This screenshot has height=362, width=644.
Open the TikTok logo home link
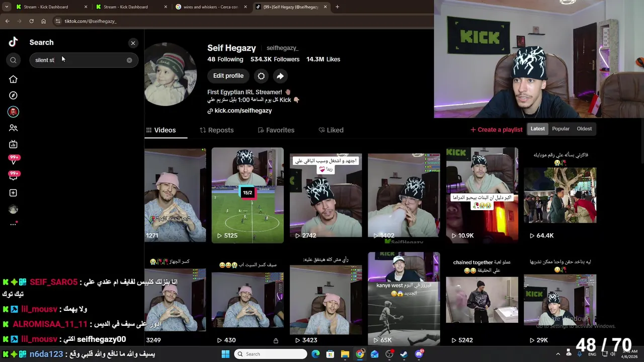click(x=13, y=42)
